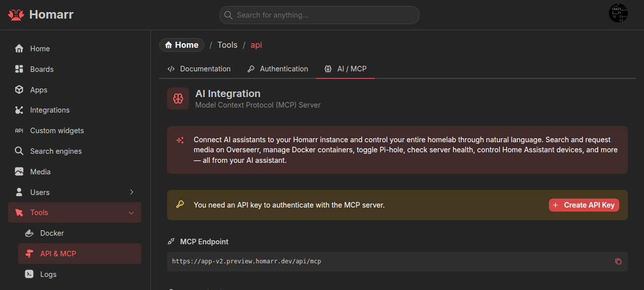Open Media from the sidebar
This screenshot has height=290, width=644.
[74, 171]
